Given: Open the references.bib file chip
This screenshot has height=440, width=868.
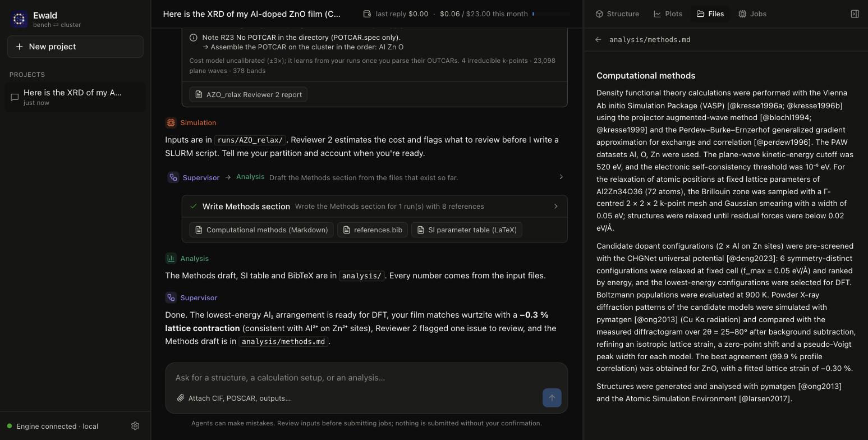Looking at the screenshot, I should coord(373,230).
